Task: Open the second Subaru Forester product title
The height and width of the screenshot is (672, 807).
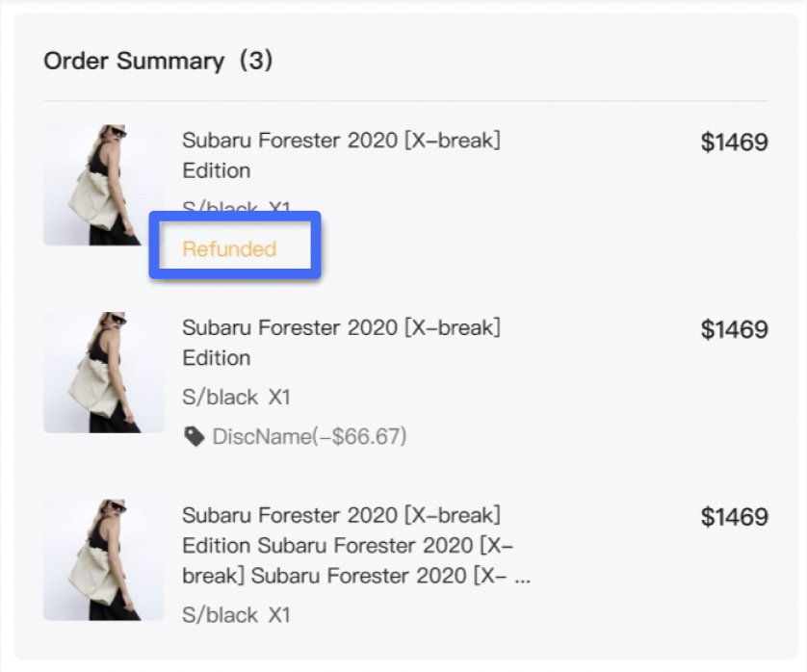Action: click(x=341, y=327)
